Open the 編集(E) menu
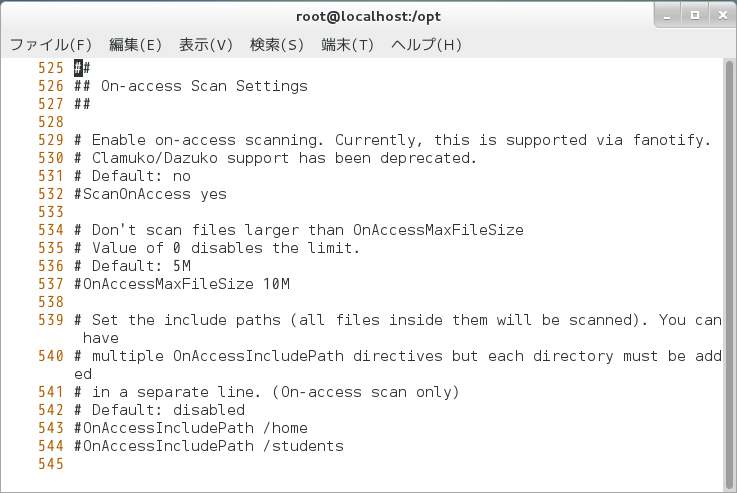The width and height of the screenshot is (737, 493). 135,45
